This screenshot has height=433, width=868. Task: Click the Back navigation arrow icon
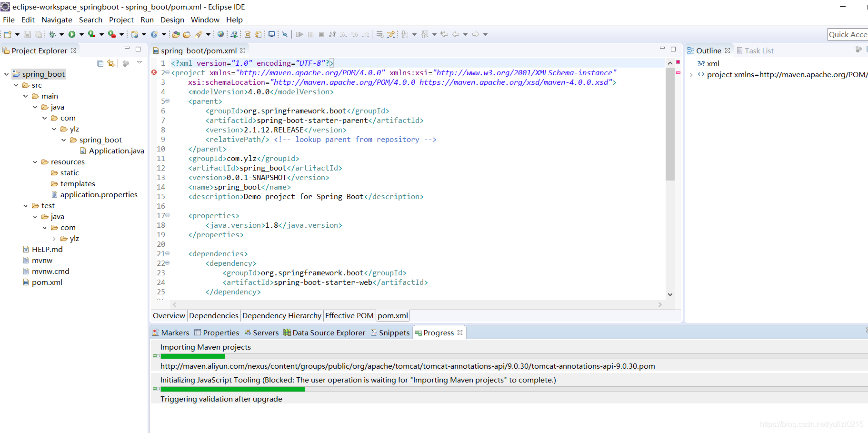pos(456,34)
